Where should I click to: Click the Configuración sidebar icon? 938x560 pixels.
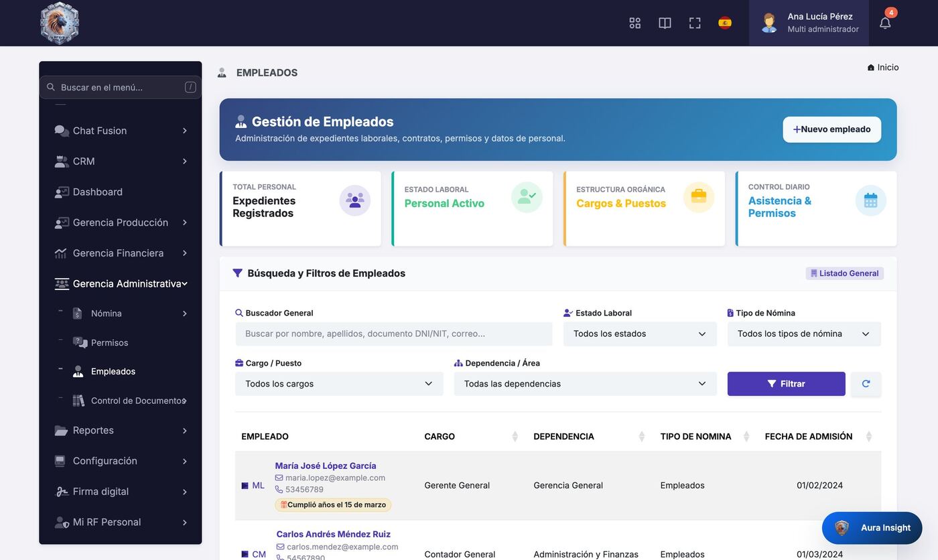click(x=60, y=461)
